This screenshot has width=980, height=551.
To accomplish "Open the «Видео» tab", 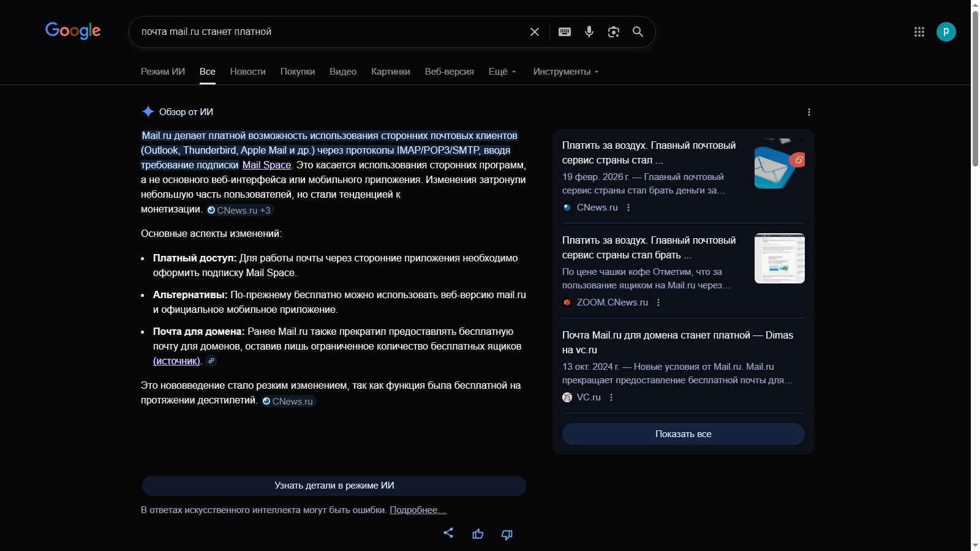I will pyautogui.click(x=343, y=72).
